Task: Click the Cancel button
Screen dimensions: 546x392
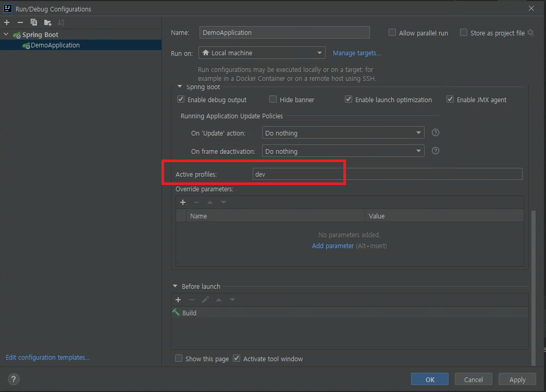Action: pyautogui.click(x=473, y=379)
